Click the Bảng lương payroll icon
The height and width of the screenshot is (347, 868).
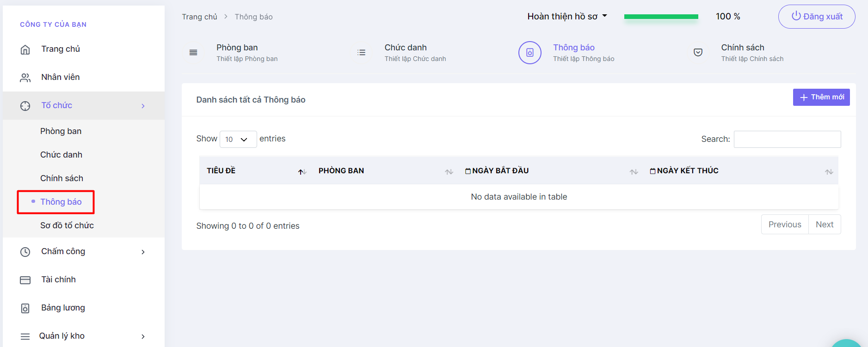pyautogui.click(x=25, y=308)
